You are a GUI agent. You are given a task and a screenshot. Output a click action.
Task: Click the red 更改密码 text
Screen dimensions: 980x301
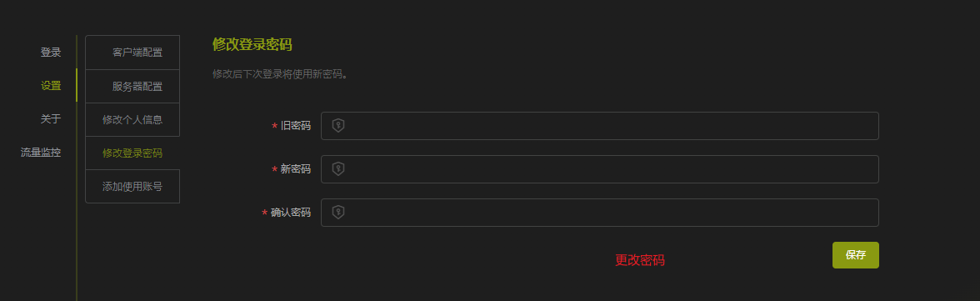639,260
